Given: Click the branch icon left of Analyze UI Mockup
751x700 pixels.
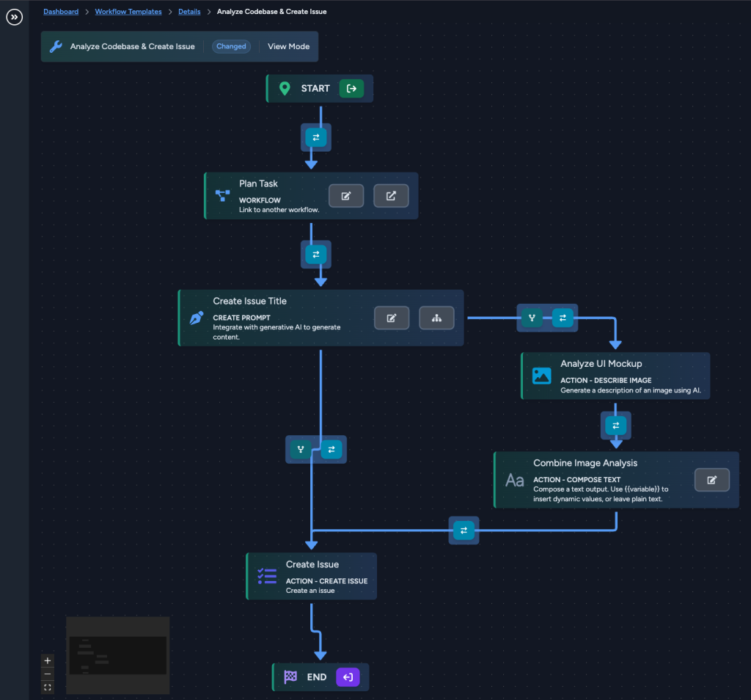Looking at the screenshot, I should [532, 318].
